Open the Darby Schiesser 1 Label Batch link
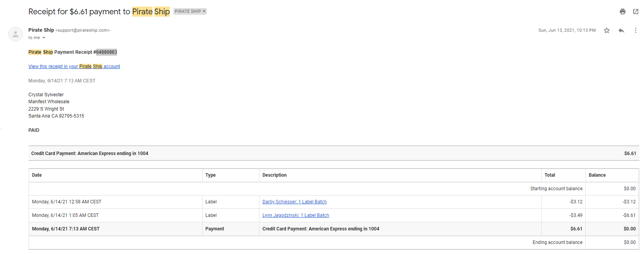 (x=295, y=202)
